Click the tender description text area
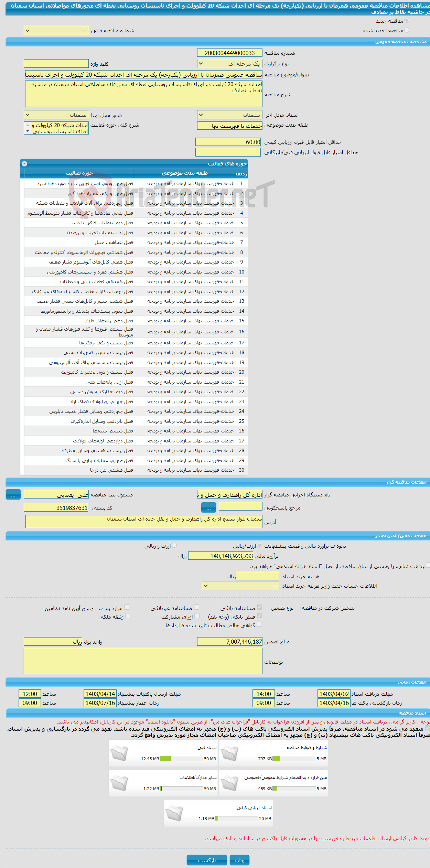Viewport: 430px width, 868px height. (144, 94)
